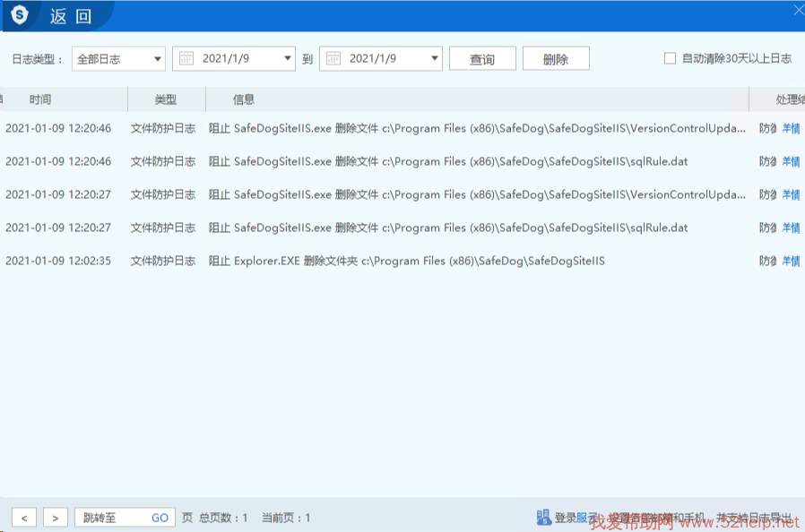Sort by the 时间 column header
Image resolution: width=805 pixels, height=532 pixels.
point(40,99)
